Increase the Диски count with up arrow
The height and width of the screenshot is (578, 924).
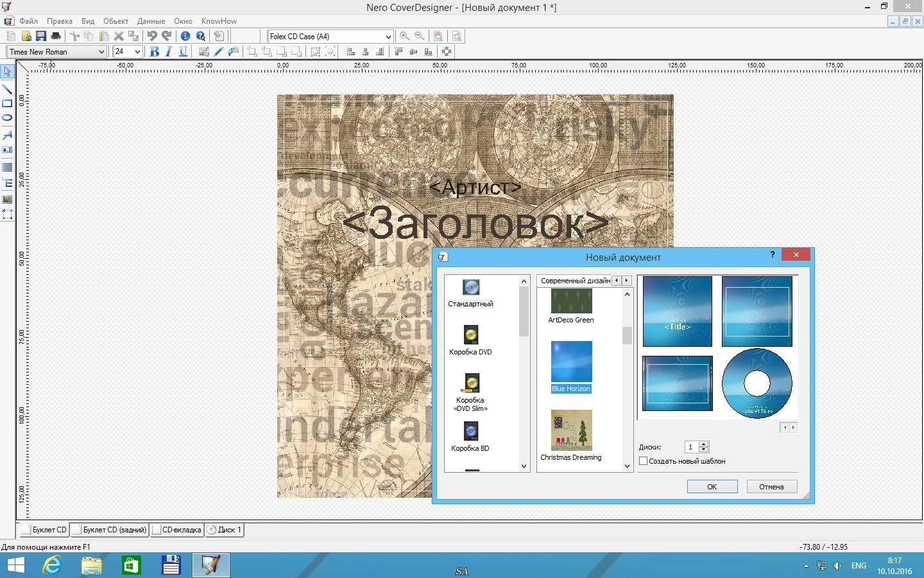tap(703, 444)
